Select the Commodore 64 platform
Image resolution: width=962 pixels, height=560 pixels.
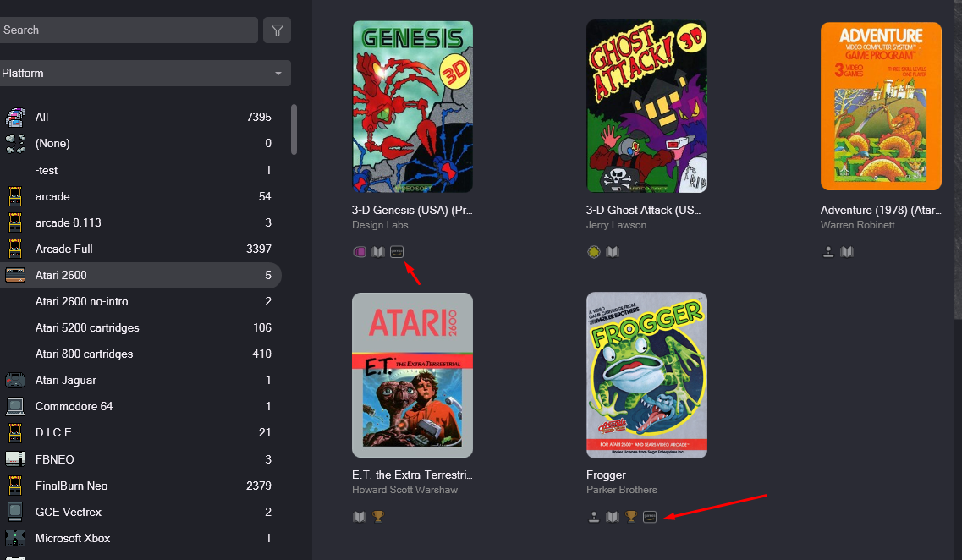coord(140,406)
